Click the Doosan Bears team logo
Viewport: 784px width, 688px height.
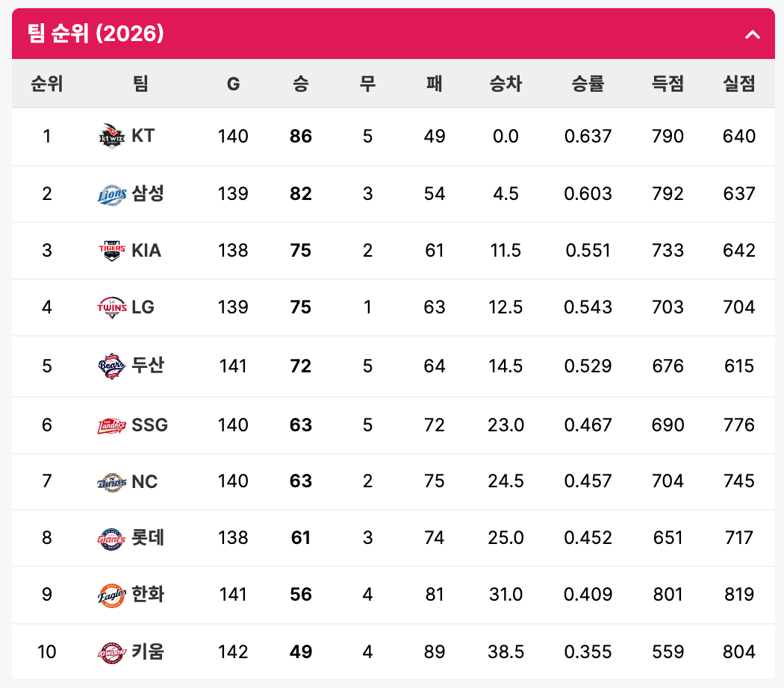[x=111, y=366]
